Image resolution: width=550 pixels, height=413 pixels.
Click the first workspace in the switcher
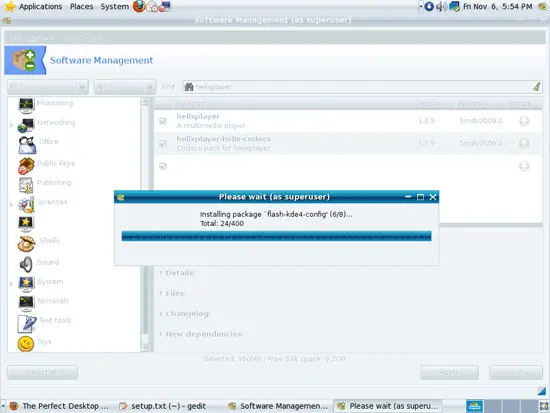pos(475,406)
